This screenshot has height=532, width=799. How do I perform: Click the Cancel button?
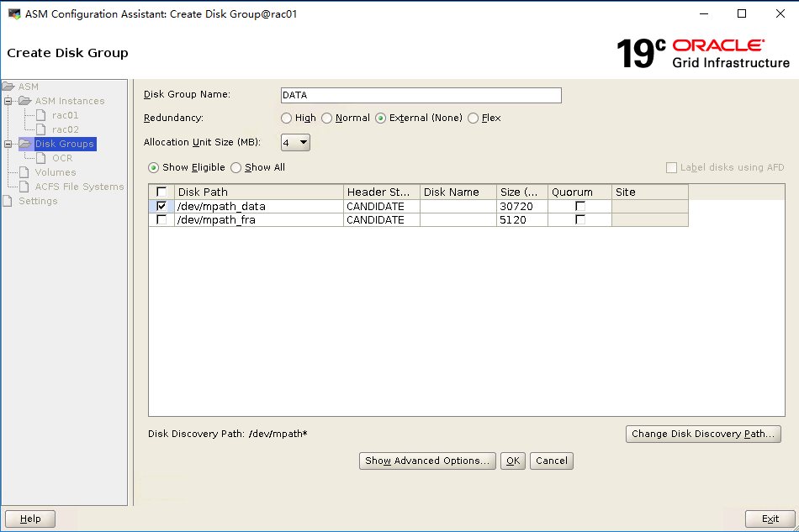coord(552,461)
